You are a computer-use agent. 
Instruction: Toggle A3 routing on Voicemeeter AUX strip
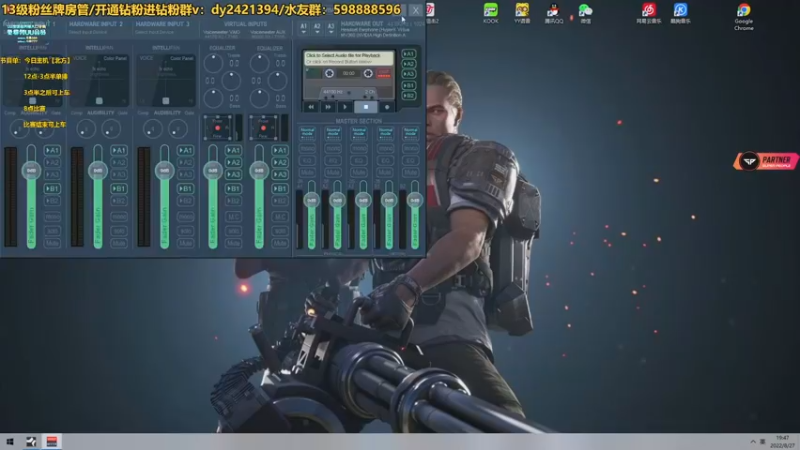tap(280, 174)
